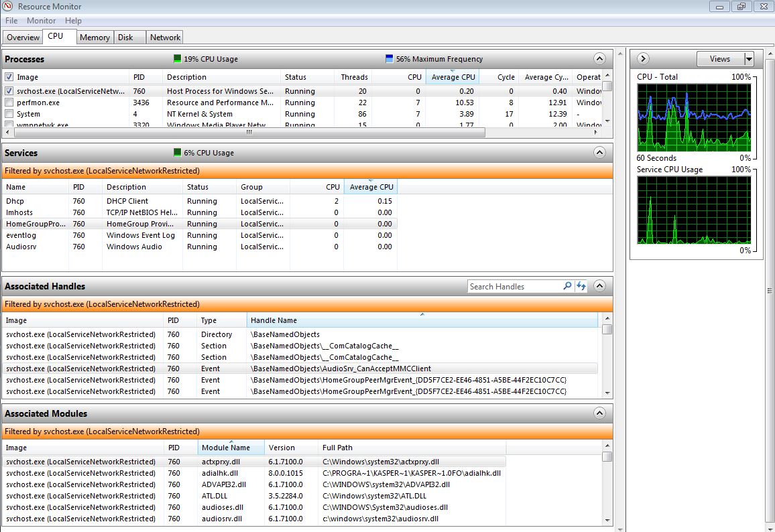Check the System process checkbox
This screenshot has height=532, width=775.
(x=9, y=114)
